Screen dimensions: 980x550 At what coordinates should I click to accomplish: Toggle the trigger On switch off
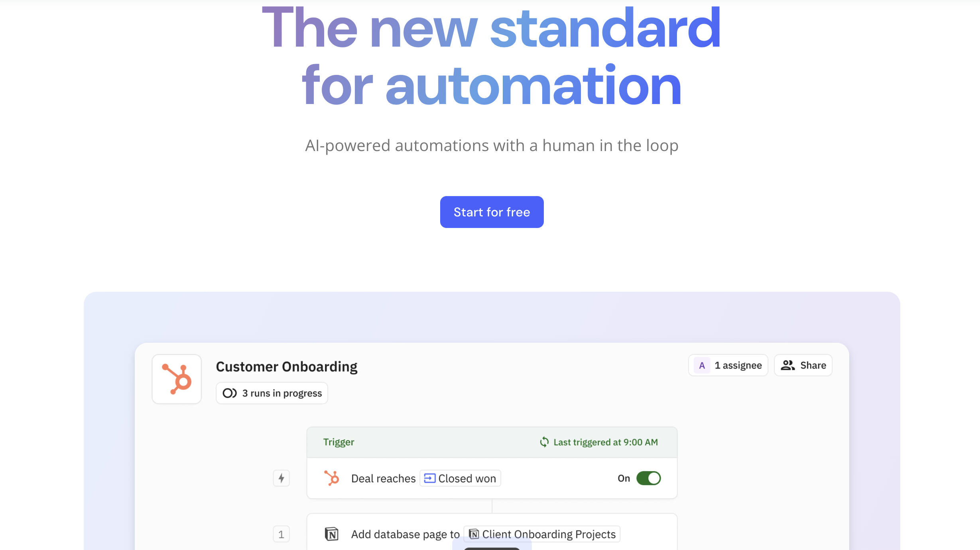point(648,478)
